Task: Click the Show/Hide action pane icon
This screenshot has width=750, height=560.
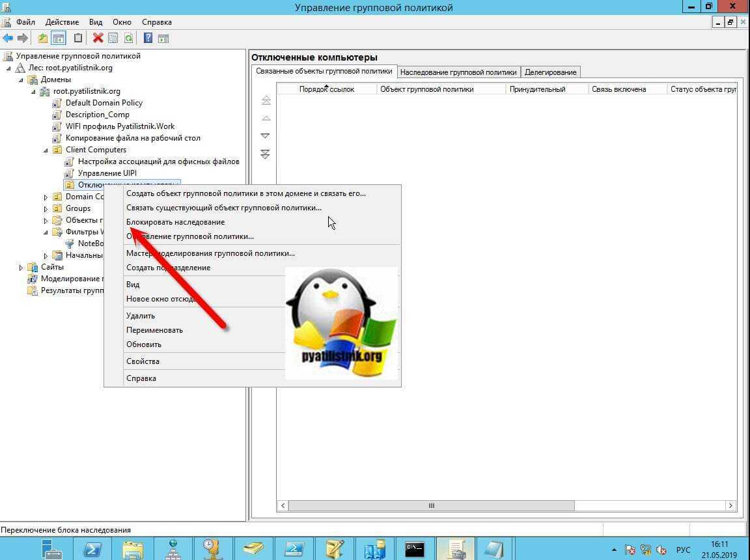Action: (163, 38)
